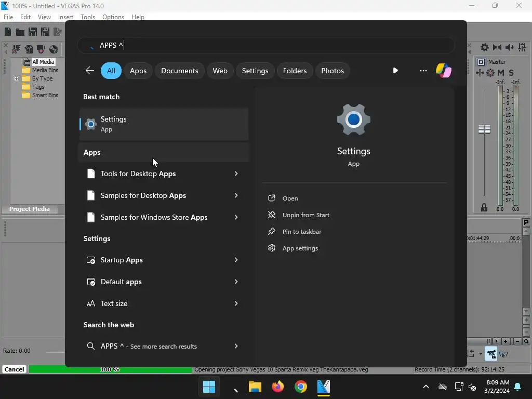Click the Master bus output icon
The image size is (532, 399).
tap(481, 62)
